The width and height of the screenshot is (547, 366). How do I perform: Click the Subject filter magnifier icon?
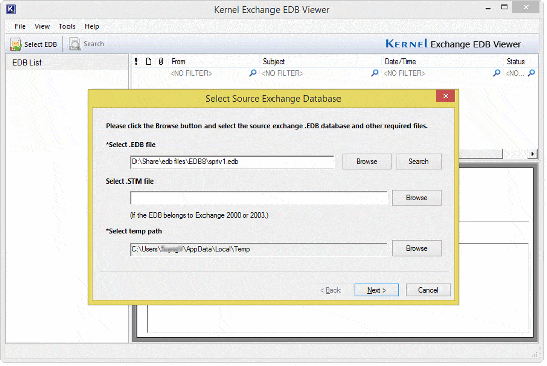(x=375, y=73)
